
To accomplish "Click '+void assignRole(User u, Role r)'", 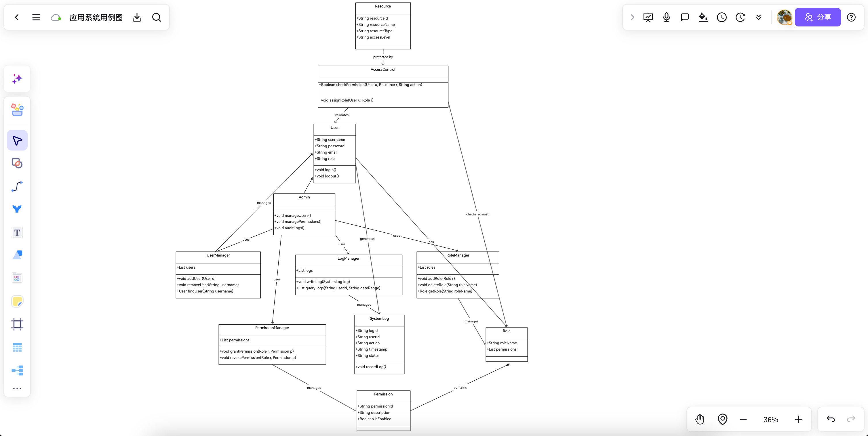I will (346, 100).
